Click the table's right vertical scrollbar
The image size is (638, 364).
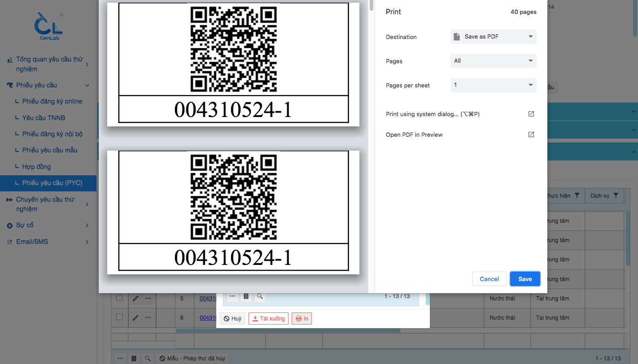[629, 238]
